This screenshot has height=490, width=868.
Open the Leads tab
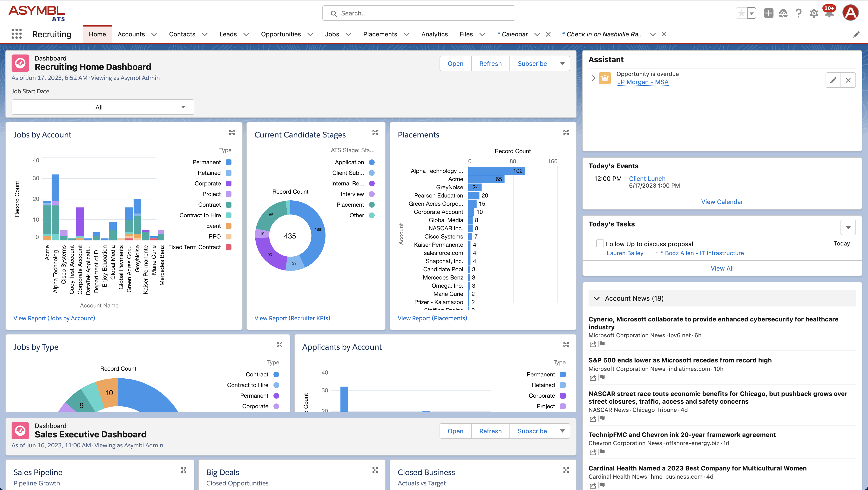[228, 34]
